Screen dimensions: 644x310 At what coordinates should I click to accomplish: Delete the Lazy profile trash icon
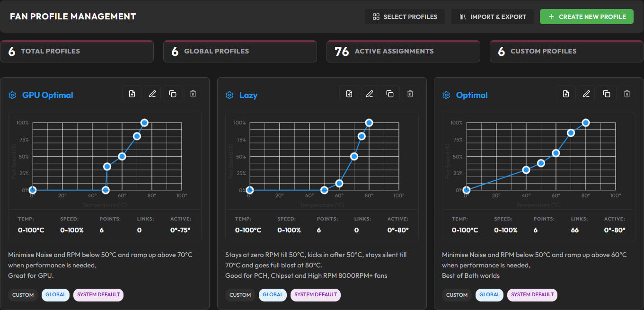coord(410,94)
